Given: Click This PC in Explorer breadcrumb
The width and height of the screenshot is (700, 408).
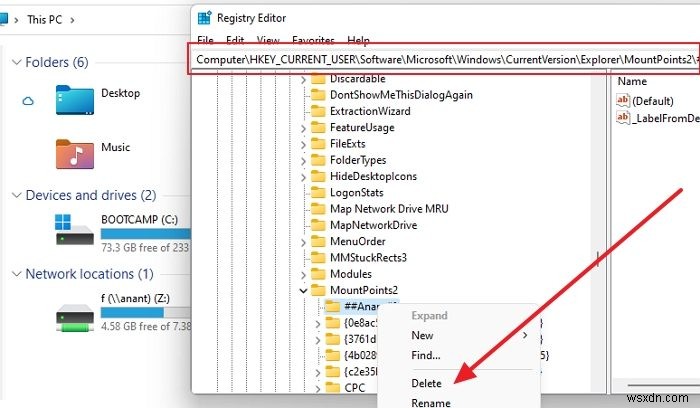Looking at the screenshot, I should point(44,20).
